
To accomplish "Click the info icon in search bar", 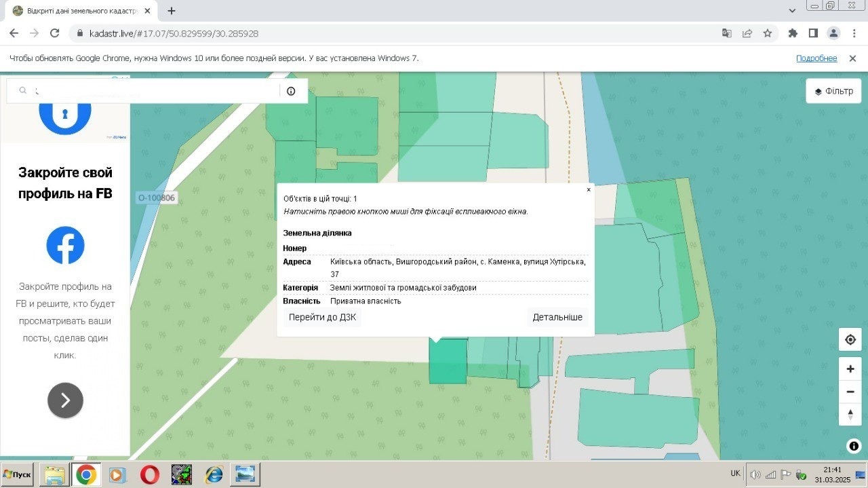I will (x=291, y=91).
